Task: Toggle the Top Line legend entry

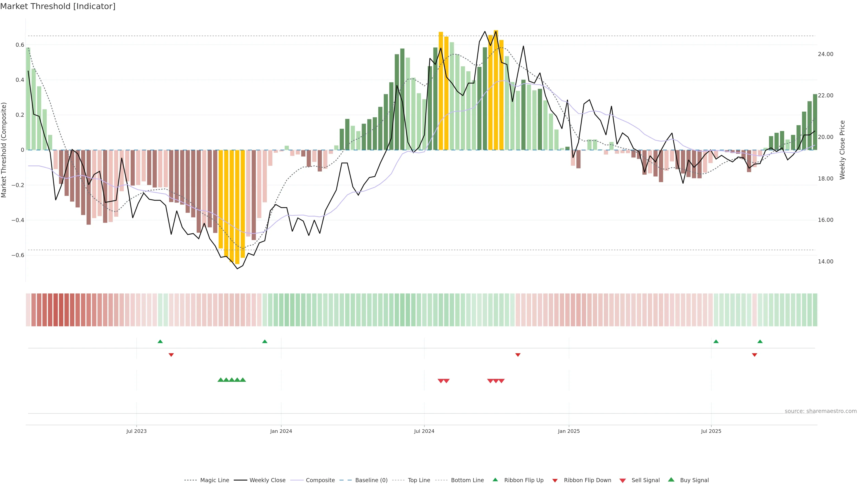Action: pos(419,480)
